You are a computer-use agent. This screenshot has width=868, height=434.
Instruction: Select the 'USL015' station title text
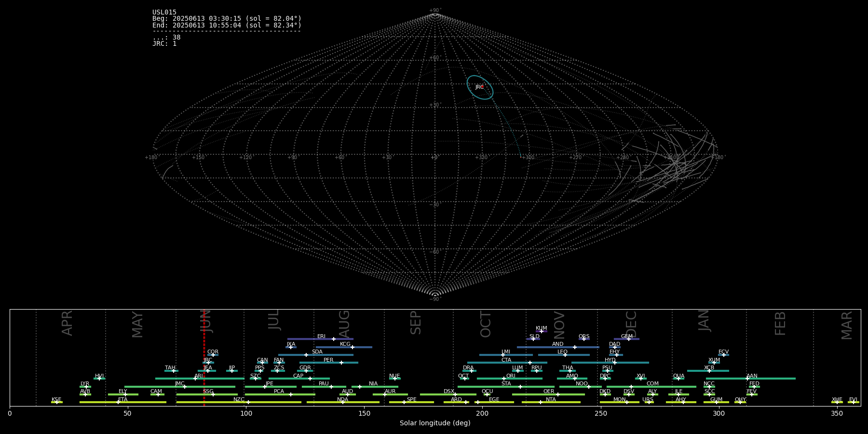pos(164,13)
